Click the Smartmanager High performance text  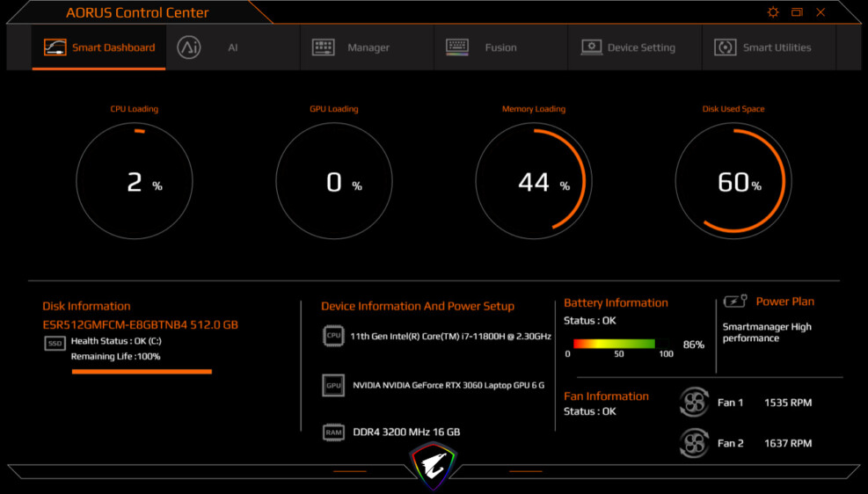(767, 332)
